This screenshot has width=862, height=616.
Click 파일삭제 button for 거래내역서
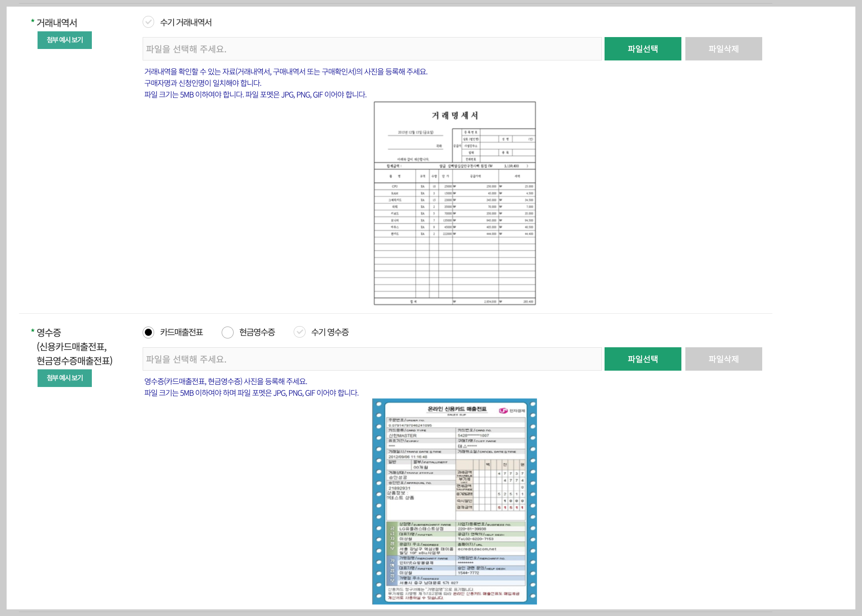[x=723, y=49]
